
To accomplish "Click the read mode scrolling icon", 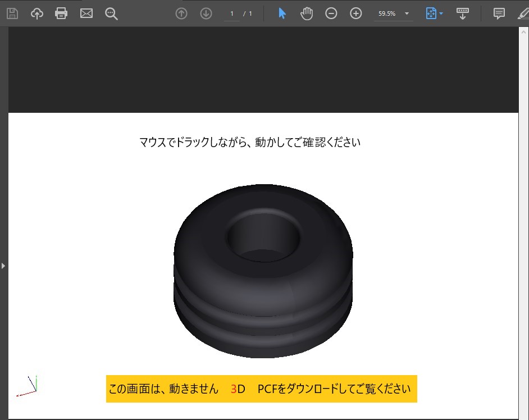I will tap(463, 14).
